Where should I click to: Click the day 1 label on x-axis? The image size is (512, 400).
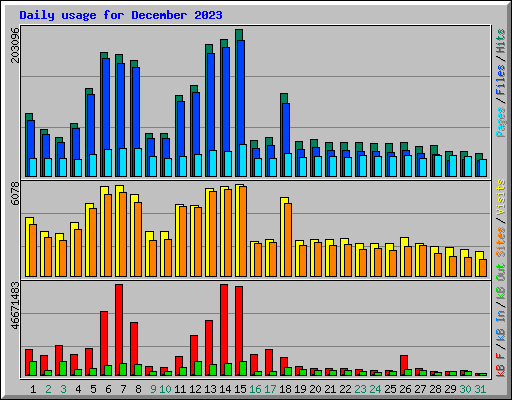(33, 389)
